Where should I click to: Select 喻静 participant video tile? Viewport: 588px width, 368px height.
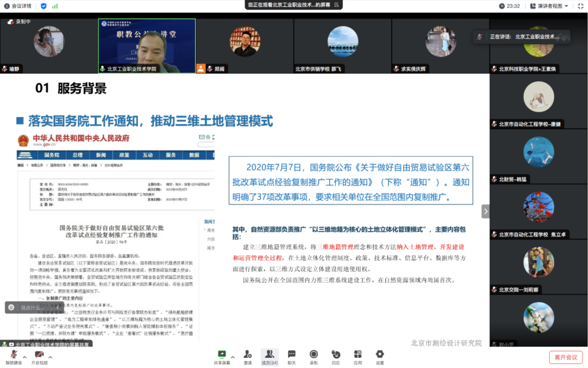(x=49, y=46)
